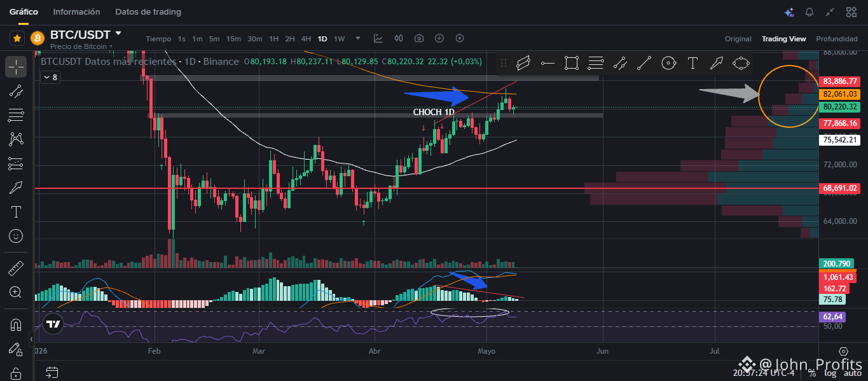Image resolution: width=868 pixels, height=381 pixels.
Task: Toggle percent scale mode
Action: pyautogui.click(x=812, y=373)
